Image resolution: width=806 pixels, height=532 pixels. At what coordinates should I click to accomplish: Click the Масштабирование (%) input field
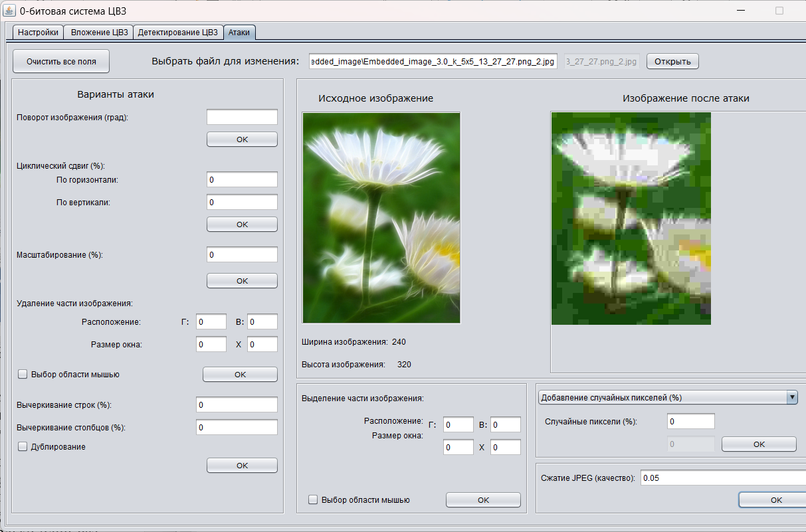tap(242, 254)
